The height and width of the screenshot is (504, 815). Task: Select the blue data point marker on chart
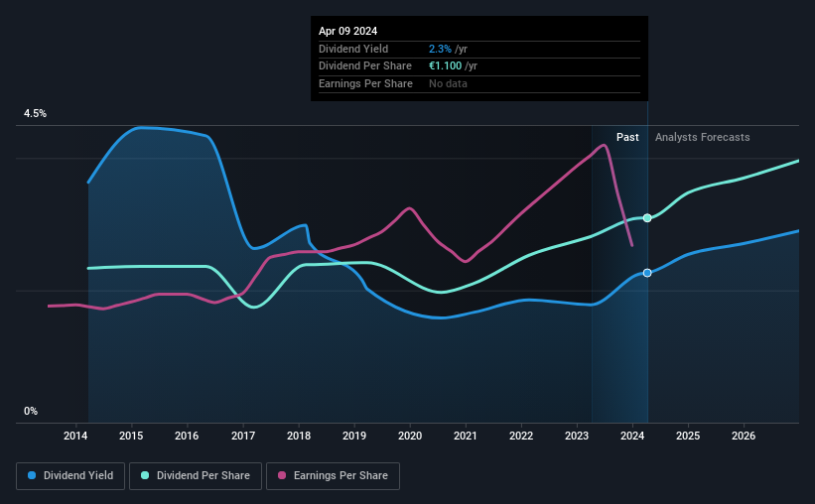[647, 273]
